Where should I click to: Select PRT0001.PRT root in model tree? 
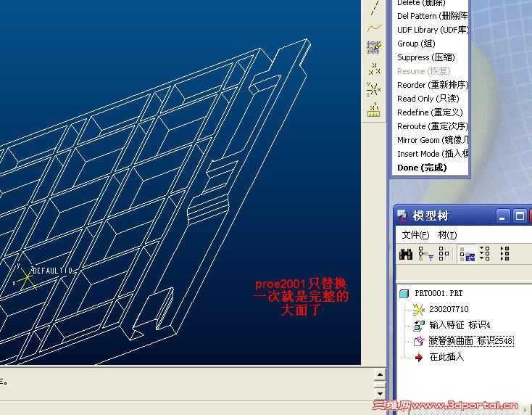tap(439, 293)
